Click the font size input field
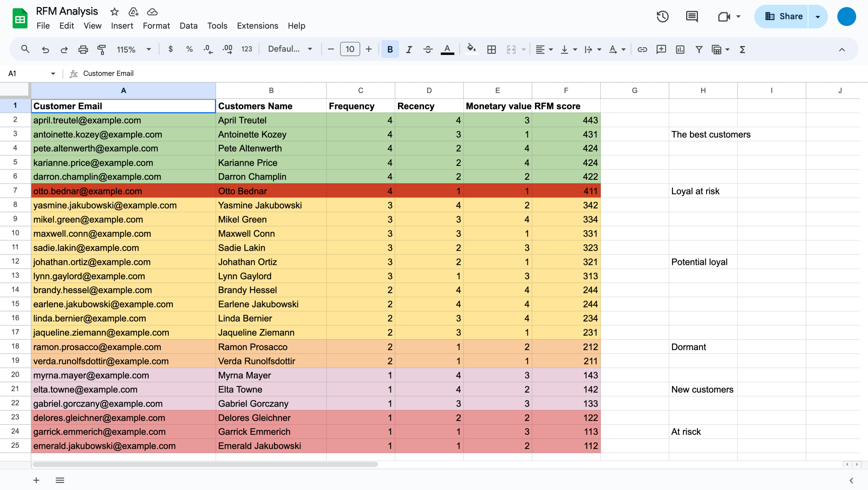868x490 pixels. pyautogui.click(x=350, y=50)
